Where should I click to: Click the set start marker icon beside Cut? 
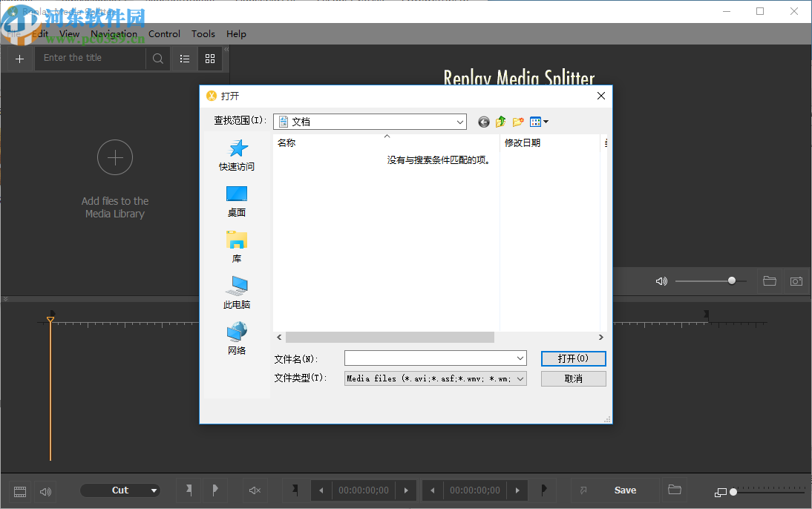tap(188, 490)
